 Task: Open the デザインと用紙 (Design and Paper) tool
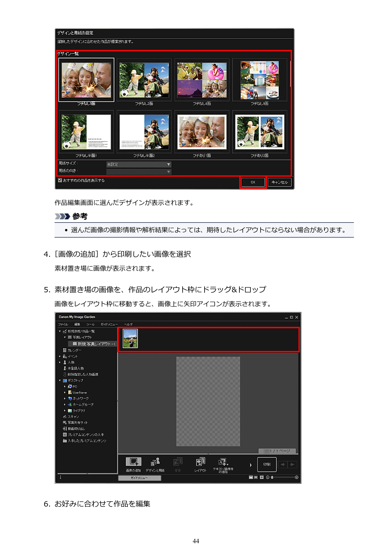155,465
